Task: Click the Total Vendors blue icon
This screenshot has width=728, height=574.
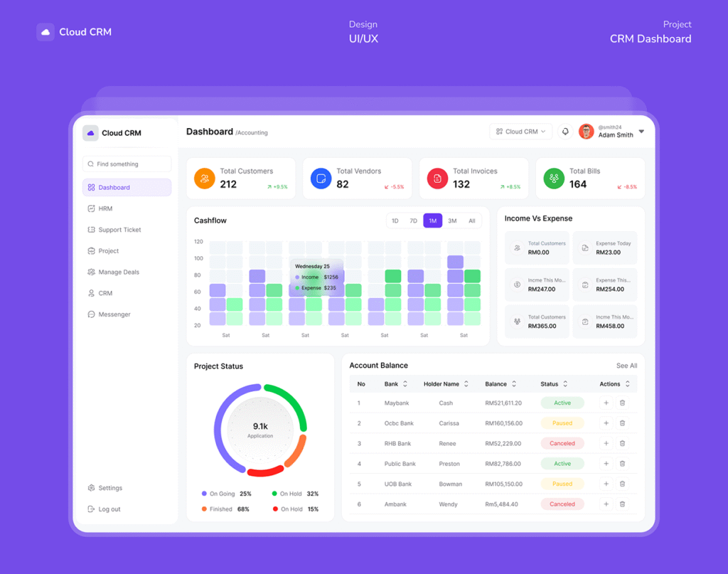Action: 321,179
